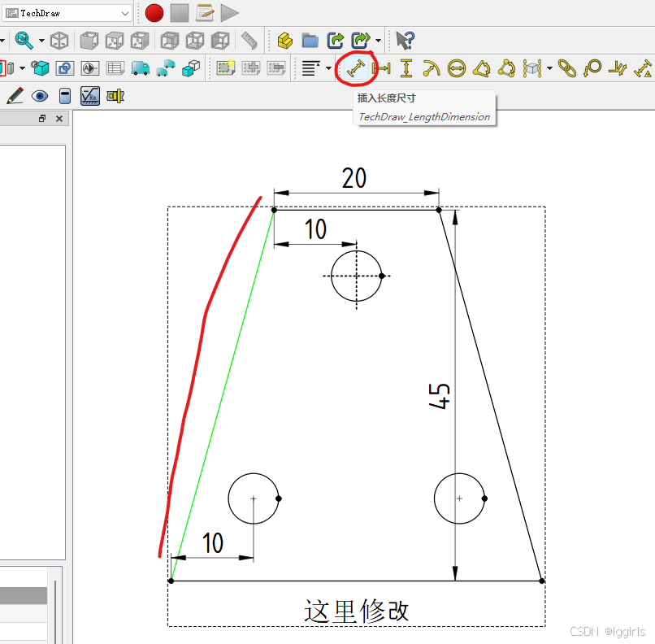Click the yellow hole/shaft fit icon
655x644 pixels.
coord(115,96)
